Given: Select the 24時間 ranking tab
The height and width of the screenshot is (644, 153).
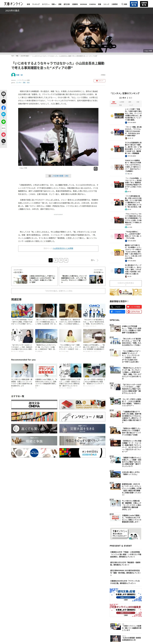Looking at the screenshot, I should [122, 102].
